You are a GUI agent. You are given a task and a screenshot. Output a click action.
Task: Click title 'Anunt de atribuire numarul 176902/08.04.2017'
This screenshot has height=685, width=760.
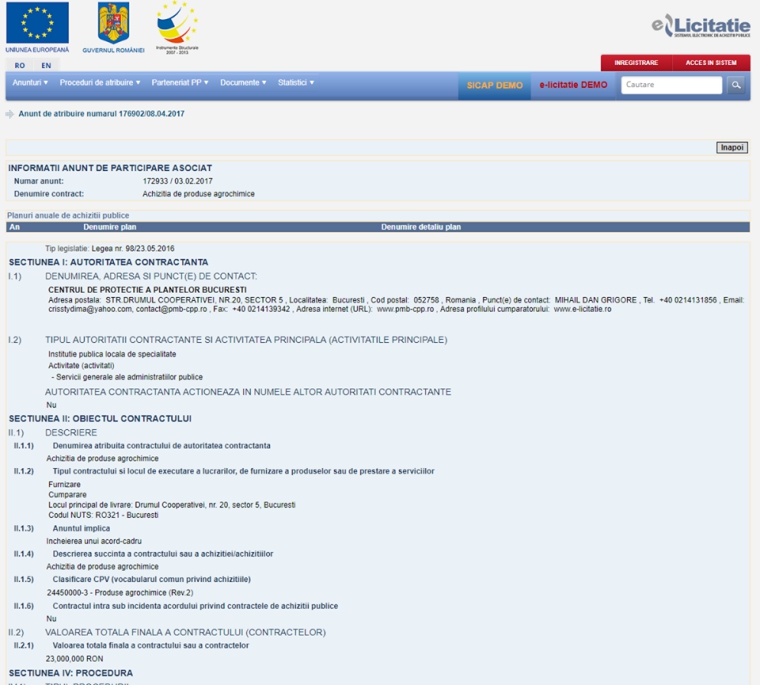pyautogui.click(x=101, y=114)
